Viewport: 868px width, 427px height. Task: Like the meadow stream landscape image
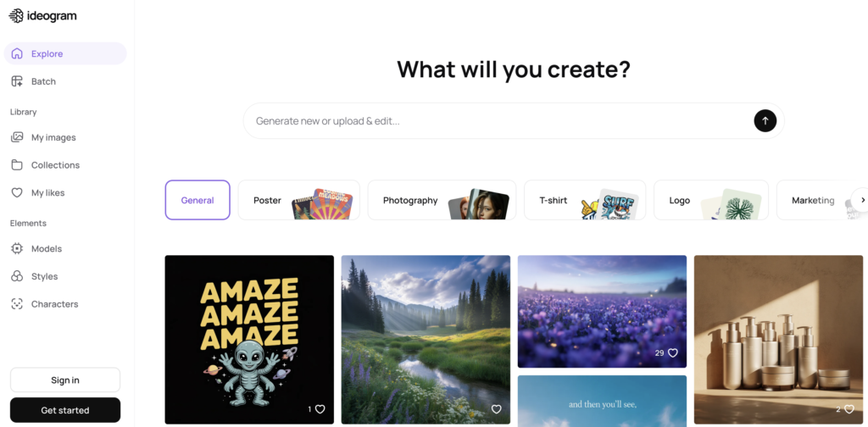pos(497,409)
